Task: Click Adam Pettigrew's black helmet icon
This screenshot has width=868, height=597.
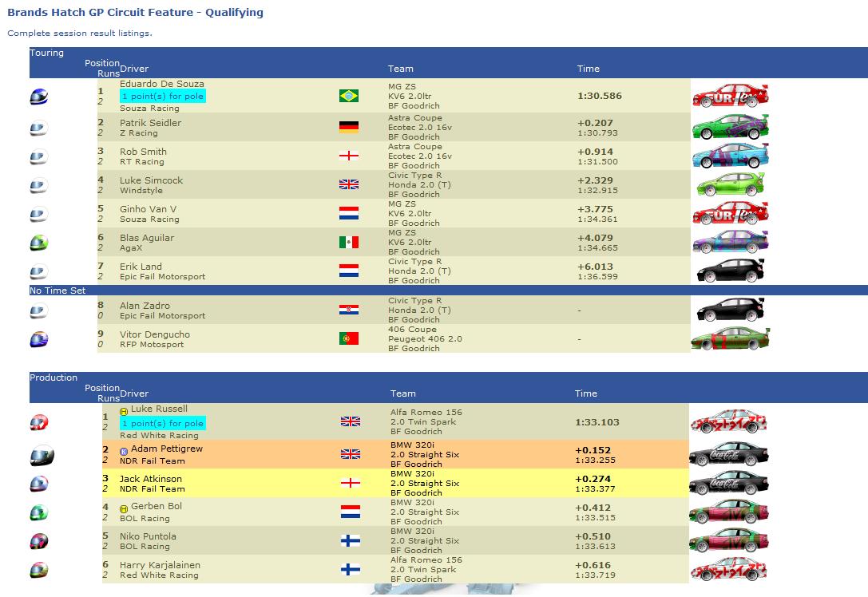Action: (42, 456)
